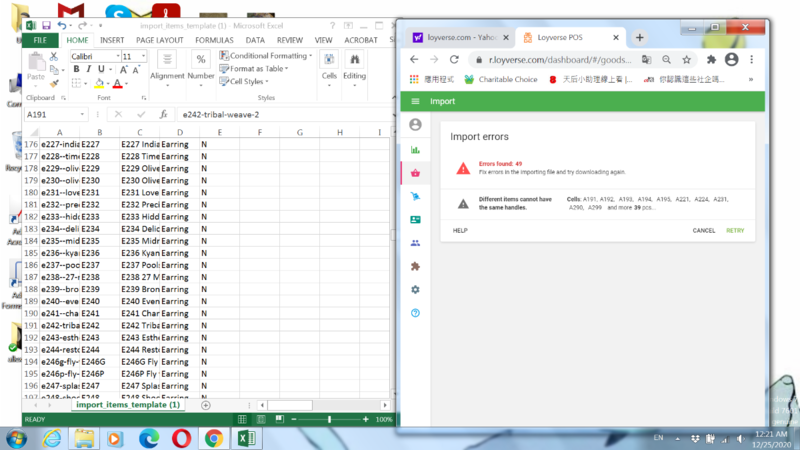Screen dimensions: 800x450
Task: Open the Cells group menu
Action: click(x=329, y=69)
